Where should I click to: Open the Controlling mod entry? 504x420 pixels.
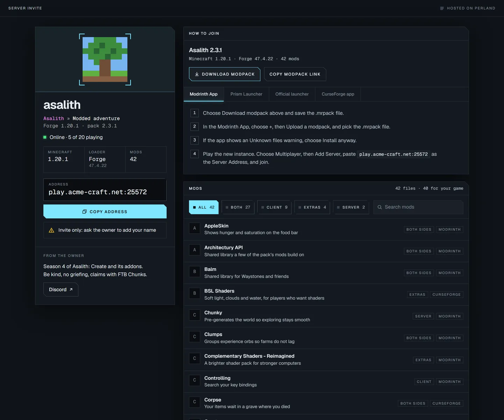(x=326, y=382)
